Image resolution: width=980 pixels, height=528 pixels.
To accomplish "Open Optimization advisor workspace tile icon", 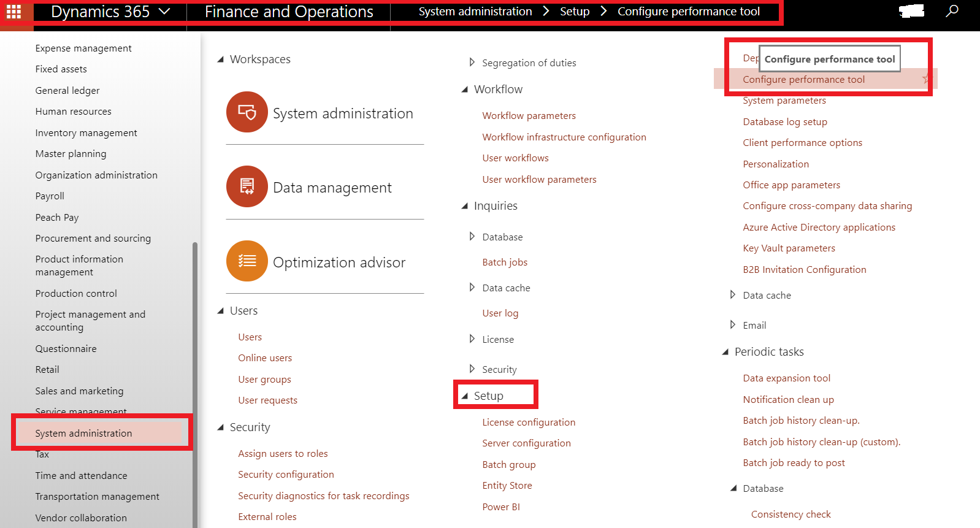I will coord(247,261).
